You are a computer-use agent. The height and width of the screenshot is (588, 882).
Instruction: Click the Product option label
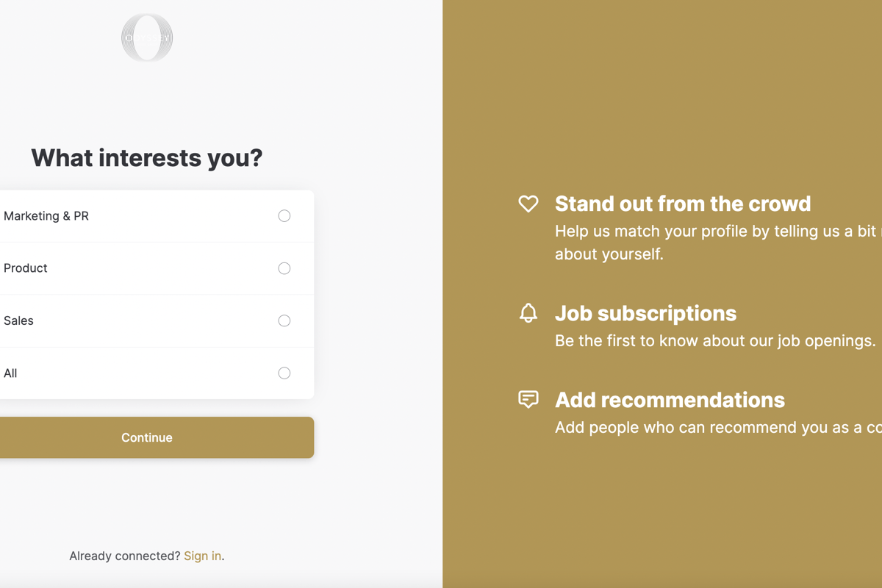coord(26,268)
